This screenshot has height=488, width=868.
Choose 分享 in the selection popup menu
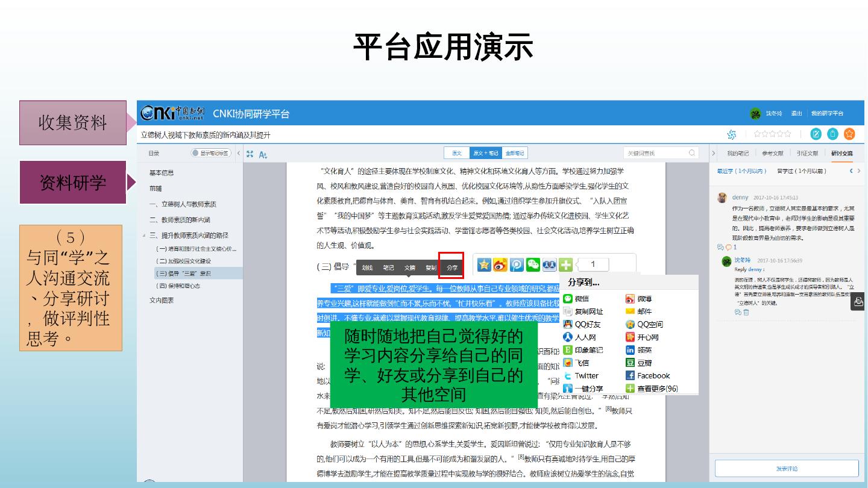(451, 267)
